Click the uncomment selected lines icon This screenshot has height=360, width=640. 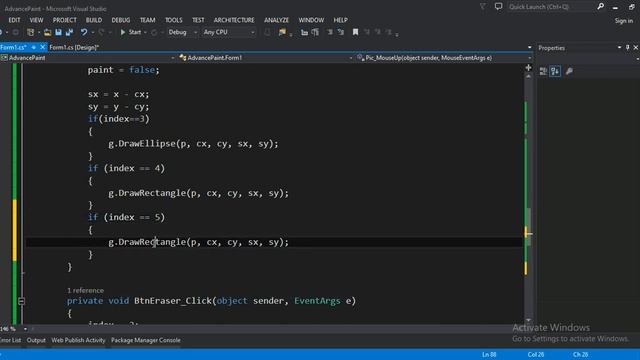tap(340, 32)
